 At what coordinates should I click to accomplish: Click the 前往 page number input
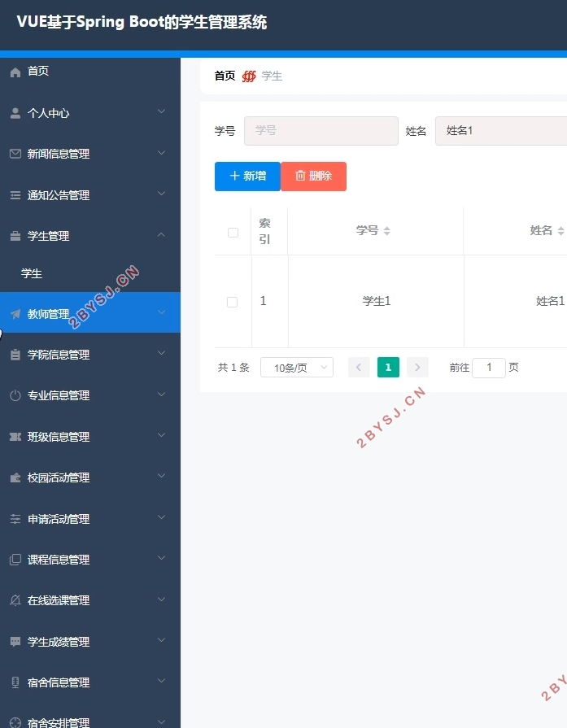click(x=489, y=368)
